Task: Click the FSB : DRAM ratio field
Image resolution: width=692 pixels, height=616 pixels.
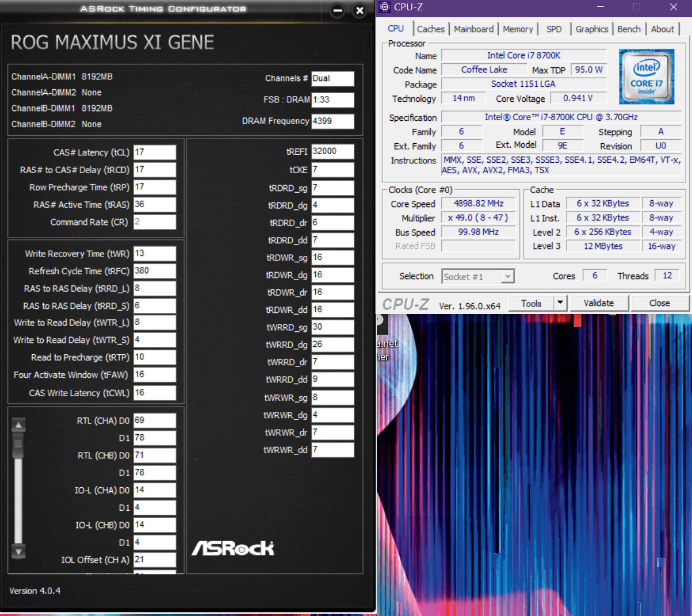Action: pos(333,100)
